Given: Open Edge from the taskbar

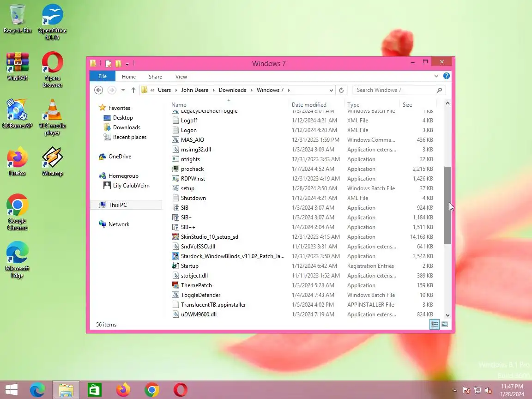Looking at the screenshot, I should click(37, 390).
